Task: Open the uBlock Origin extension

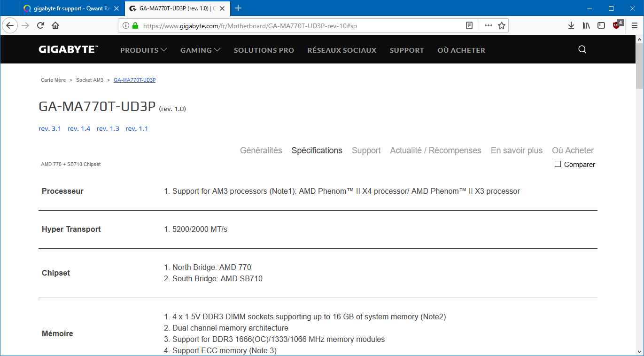Action: 617,25
